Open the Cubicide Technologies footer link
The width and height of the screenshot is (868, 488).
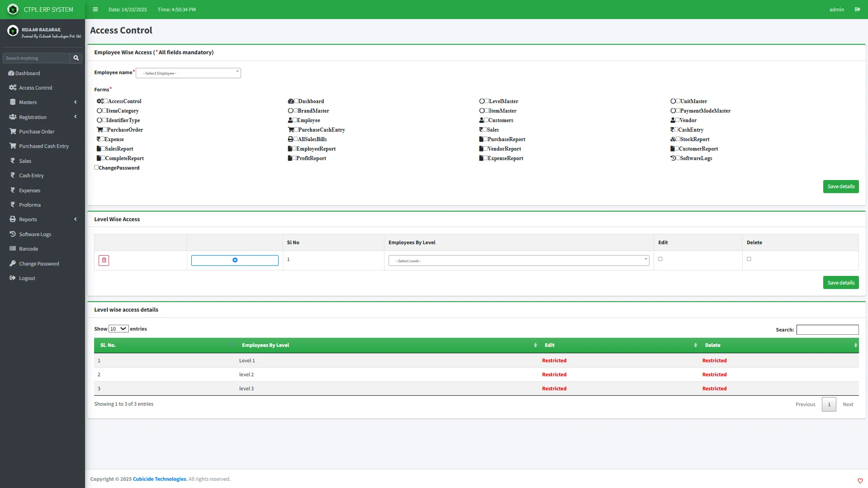(160, 479)
